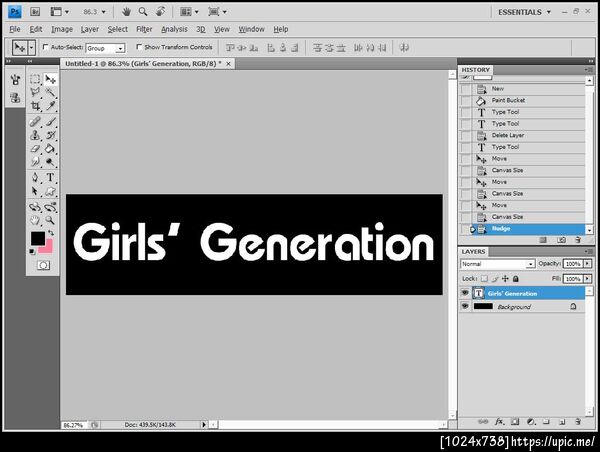Open the Screen Mode dropdown

pos(217,12)
